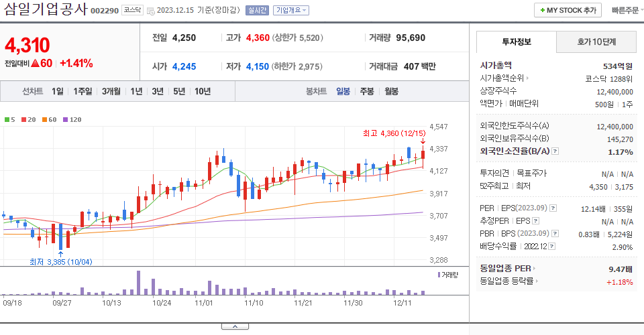
Task: Select the 3년 line chart period
Action: coord(158,91)
